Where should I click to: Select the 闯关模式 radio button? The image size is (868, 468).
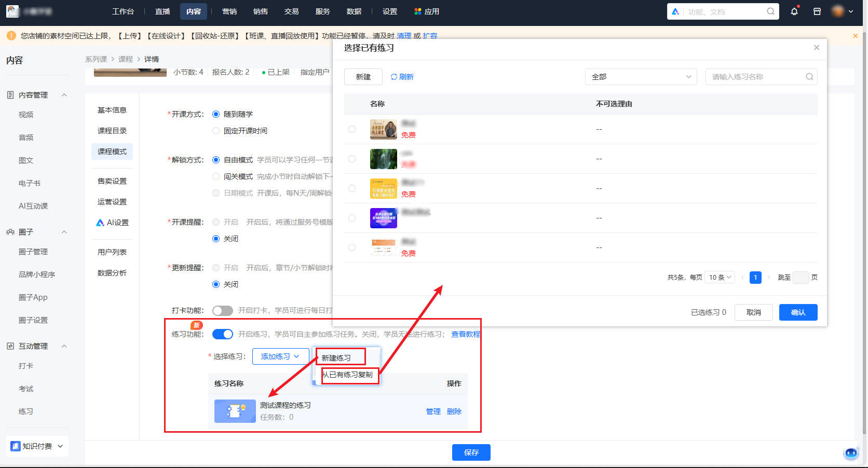tap(216, 176)
